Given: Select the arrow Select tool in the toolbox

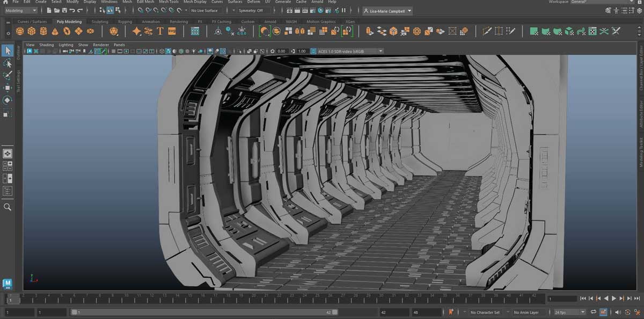Looking at the screenshot, I should point(7,51).
